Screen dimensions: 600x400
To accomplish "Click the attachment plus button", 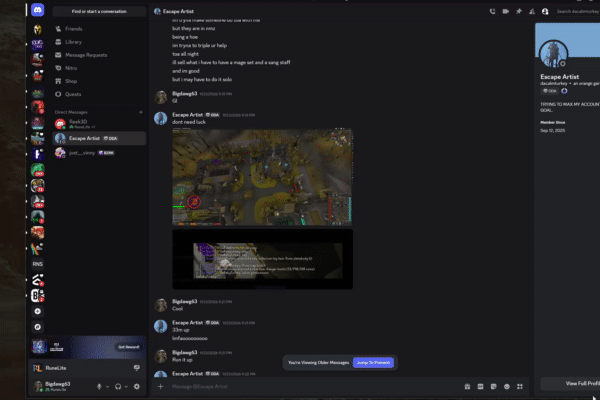I will pos(160,387).
